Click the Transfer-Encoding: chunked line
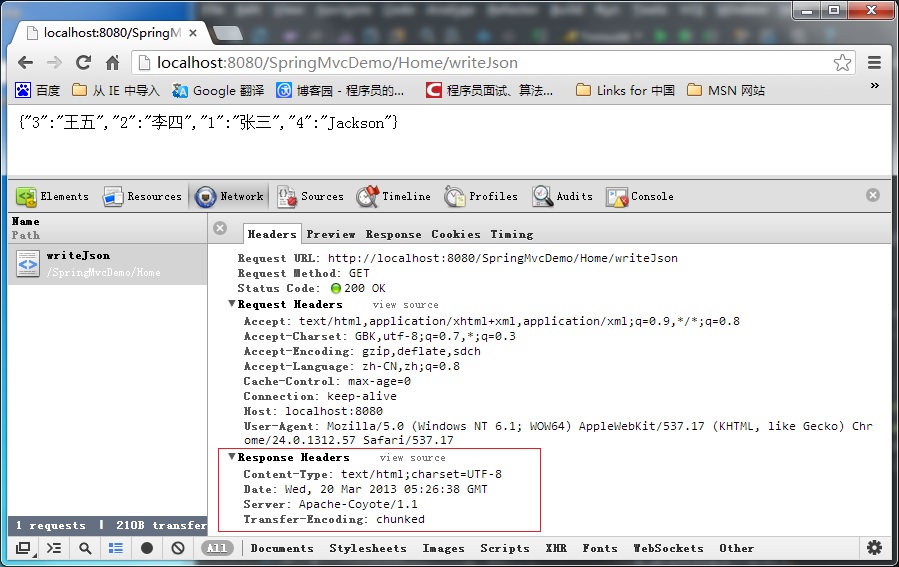The image size is (899, 567). pyautogui.click(x=334, y=519)
